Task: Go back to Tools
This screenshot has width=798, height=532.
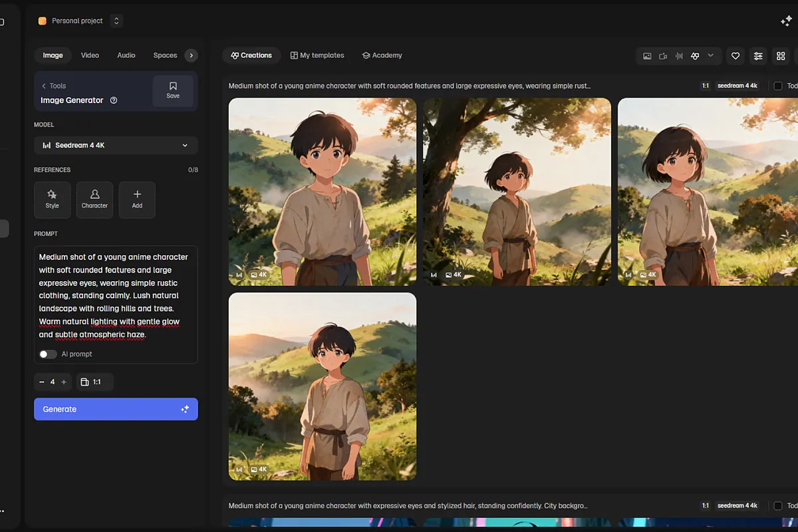Action: 54,86
